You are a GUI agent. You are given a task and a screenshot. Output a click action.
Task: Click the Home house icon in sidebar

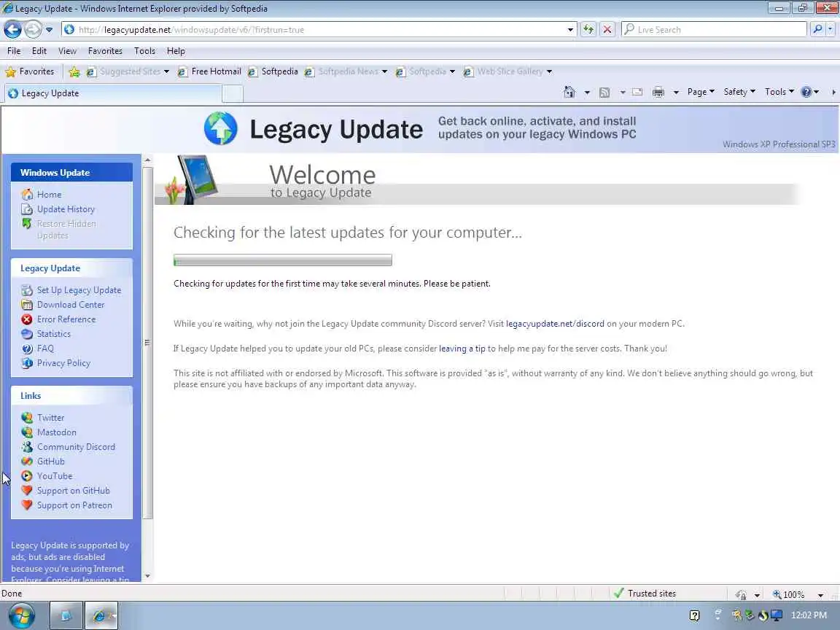(27, 195)
